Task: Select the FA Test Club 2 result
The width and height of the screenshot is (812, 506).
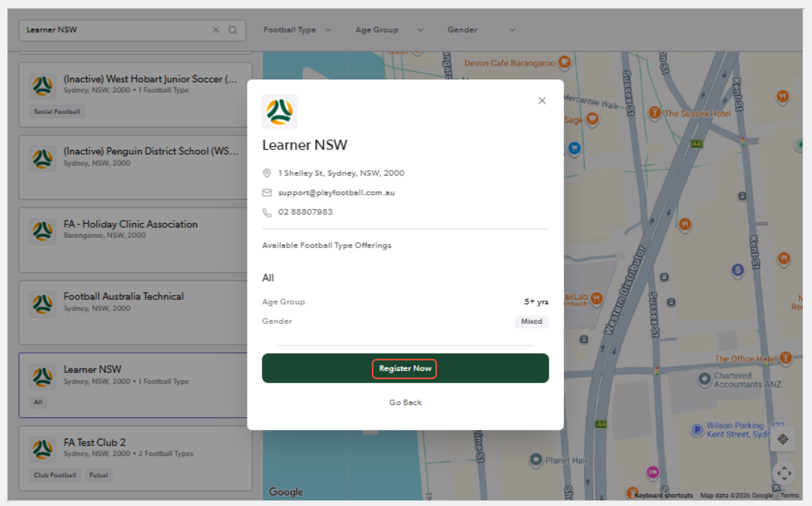Action: coord(135,458)
